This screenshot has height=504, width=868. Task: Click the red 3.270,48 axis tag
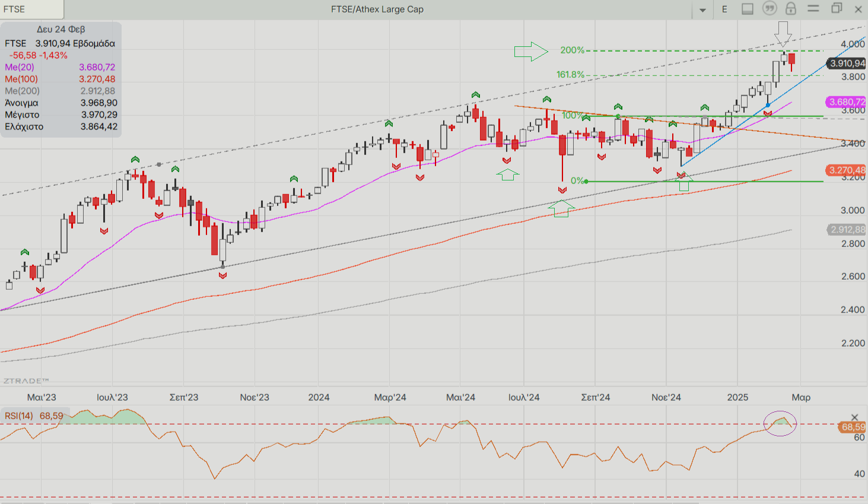point(847,170)
